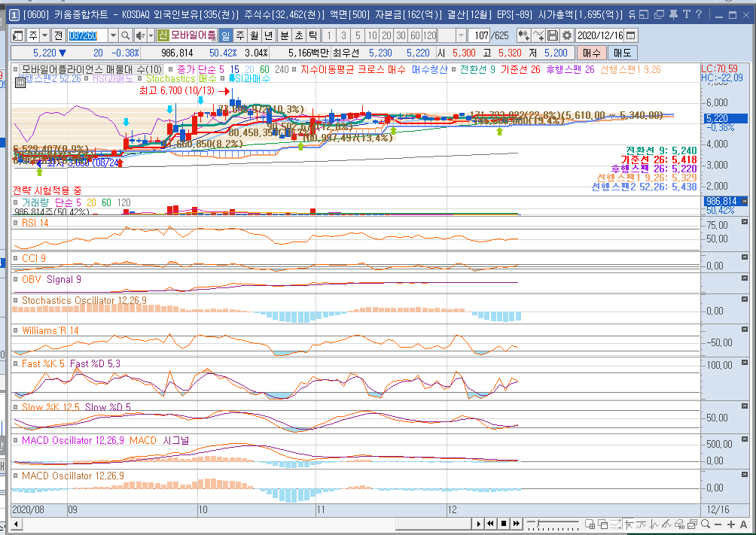756x535 pixels.
Task: Click the add line indicator icon
Action: pyautogui.click(x=538, y=35)
